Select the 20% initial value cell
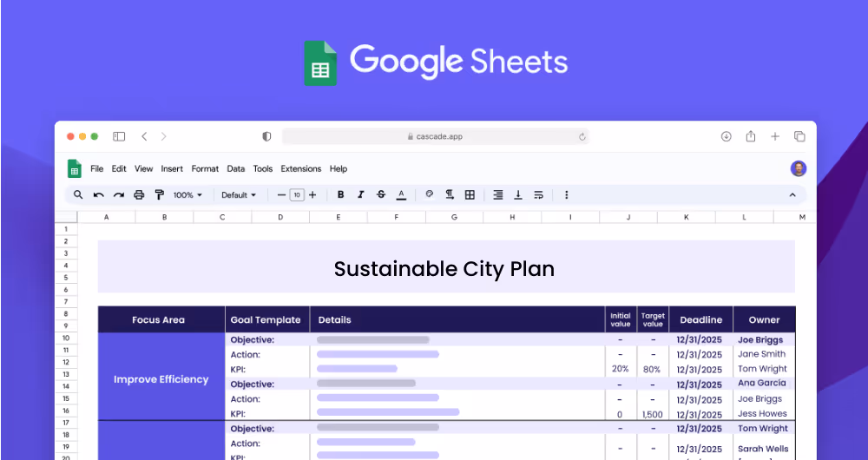Image resolution: width=868 pixels, height=460 pixels. [x=620, y=369]
